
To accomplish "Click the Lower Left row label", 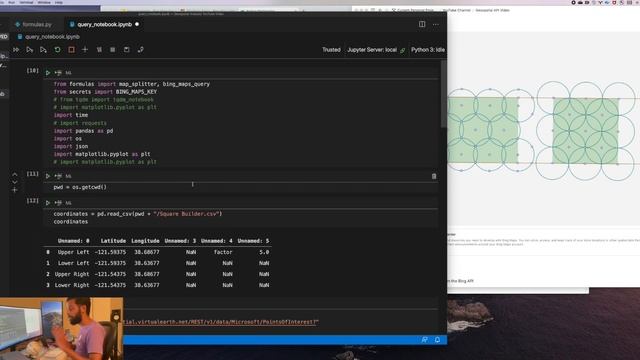I will 73,263.
